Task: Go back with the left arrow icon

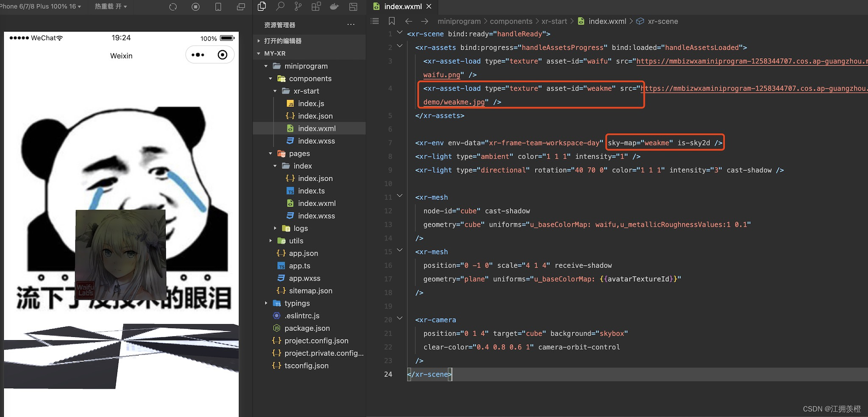Action: click(x=409, y=21)
